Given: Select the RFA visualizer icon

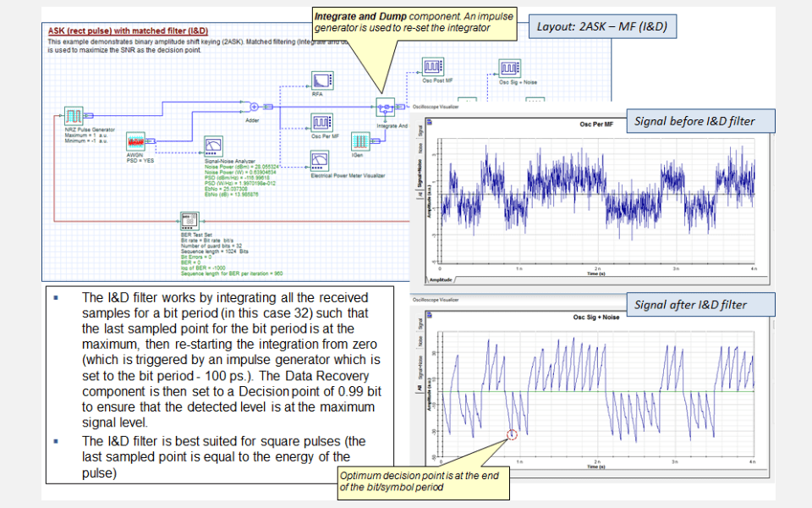Looking at the screenshot, I should 322,81.
